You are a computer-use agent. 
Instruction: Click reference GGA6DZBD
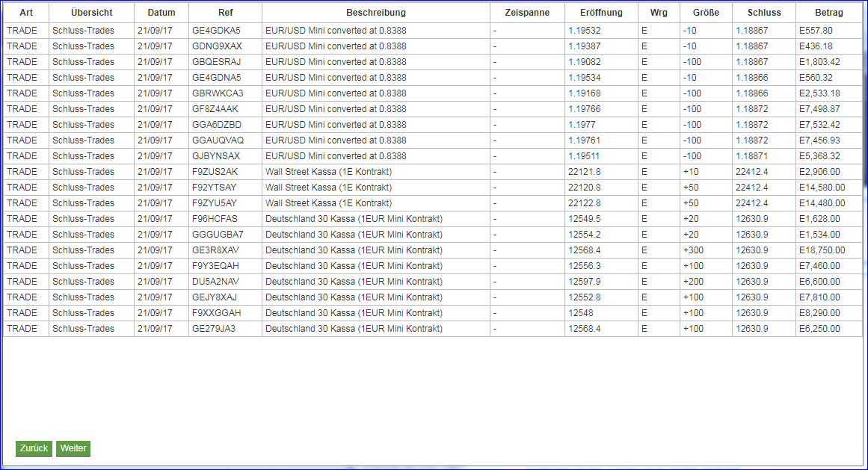coord(217,125)
